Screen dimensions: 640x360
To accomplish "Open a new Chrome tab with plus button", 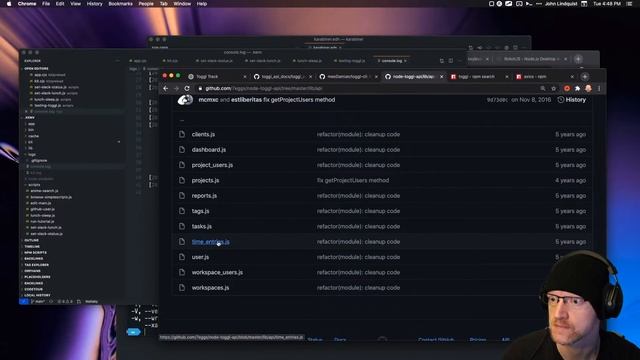I will click(x=584, y=77).
